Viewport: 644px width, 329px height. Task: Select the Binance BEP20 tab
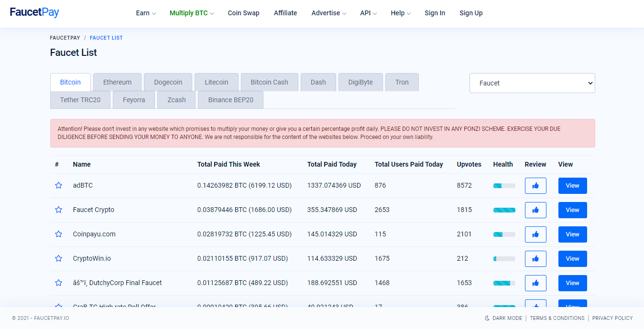pos(230,100)
